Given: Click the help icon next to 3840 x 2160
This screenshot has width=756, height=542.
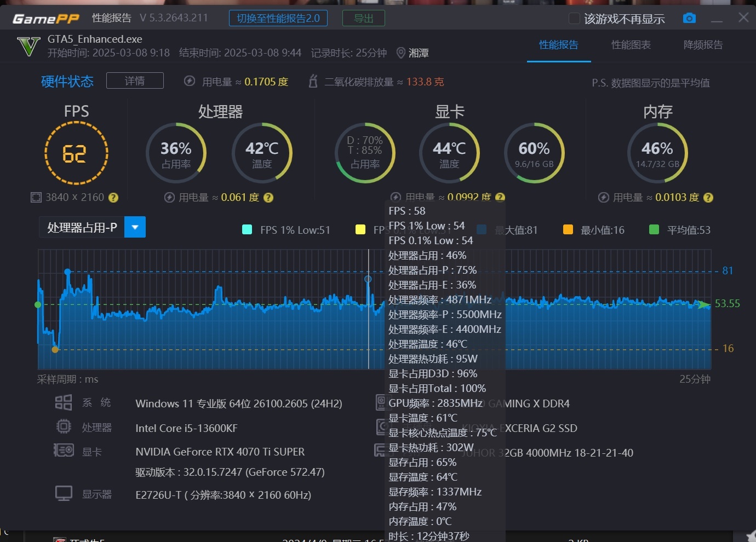Looking at the screenshot, I should coord(113,198).
